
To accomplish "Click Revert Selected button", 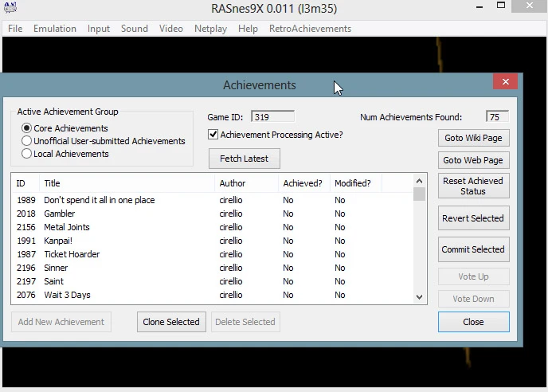I will (x=473, y=218).
